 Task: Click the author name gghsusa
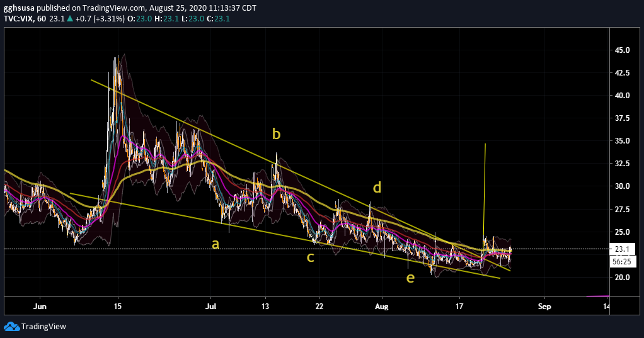[20, 8]
